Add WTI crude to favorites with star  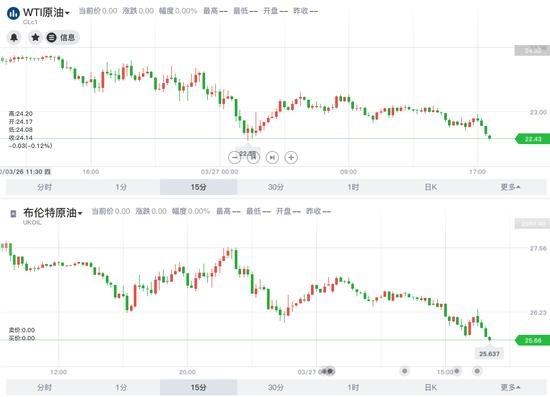click(35, 37)
